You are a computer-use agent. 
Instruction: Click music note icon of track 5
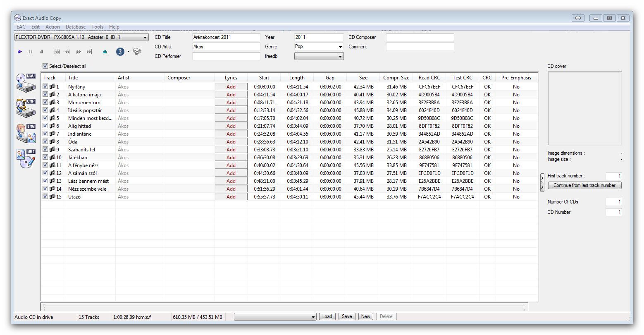(52, 118)
